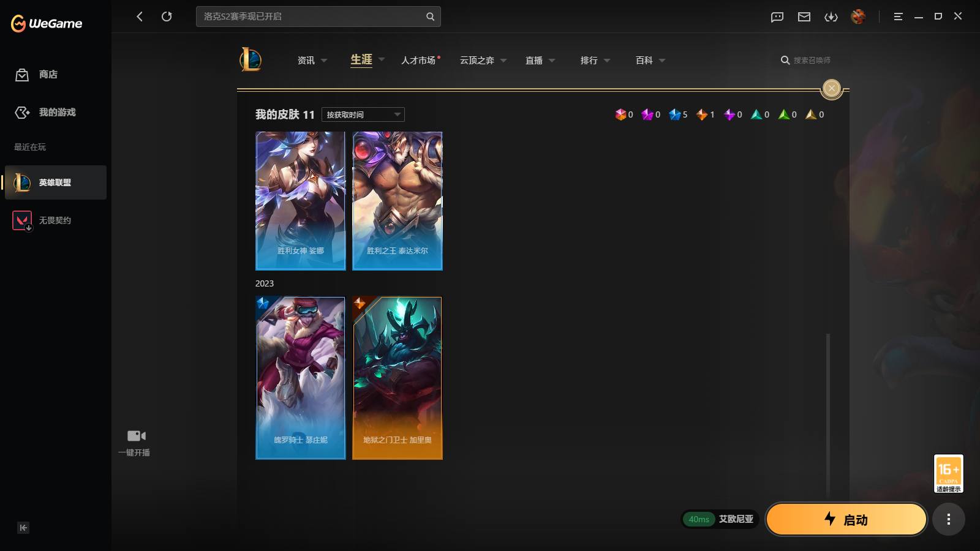Launch the game with 启动 button

click(846, 520)
